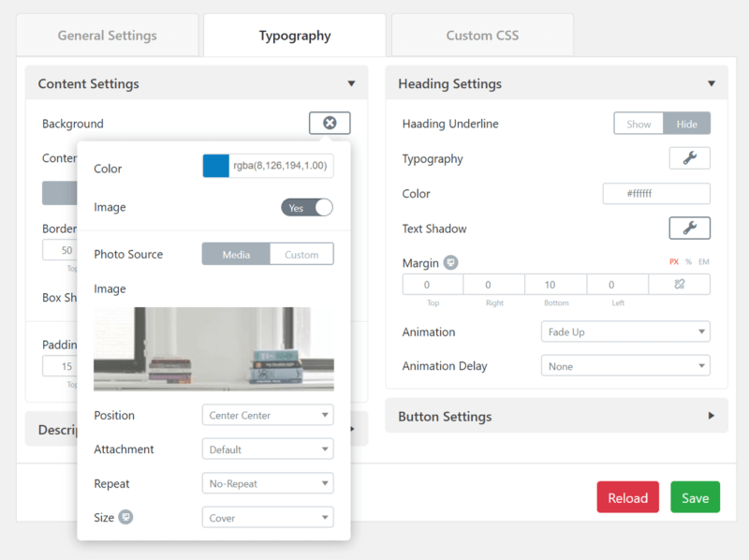Switch to General Settings tab
This screenshot has height=560, width=749.
tap(108, 36)
